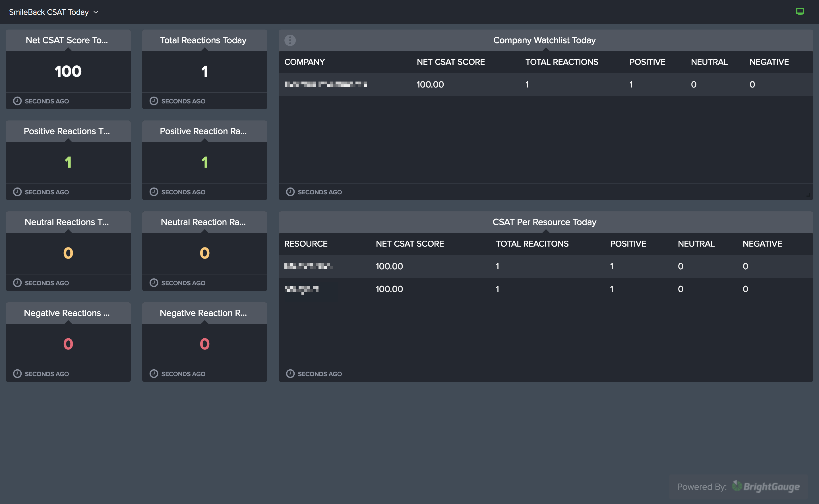The width and height of the screenshot is (819, 504).
Task: Select the Positive Reactions T... gauge title
Action: tap(67, 131)
